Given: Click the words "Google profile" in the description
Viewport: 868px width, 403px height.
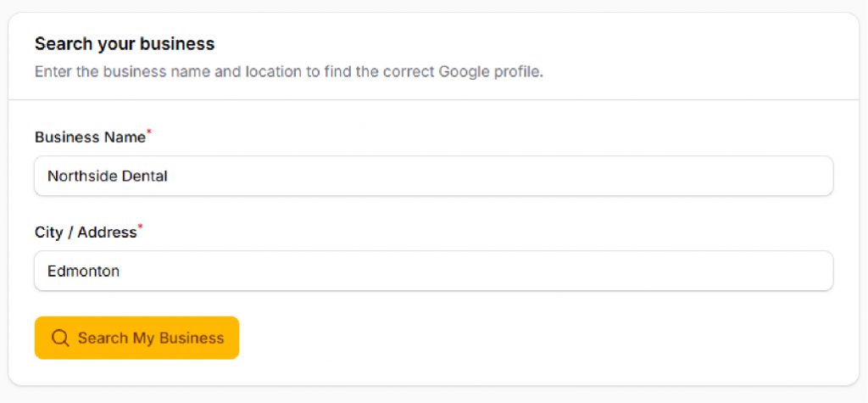Looking at the screenshot, I should coord(490,71).
